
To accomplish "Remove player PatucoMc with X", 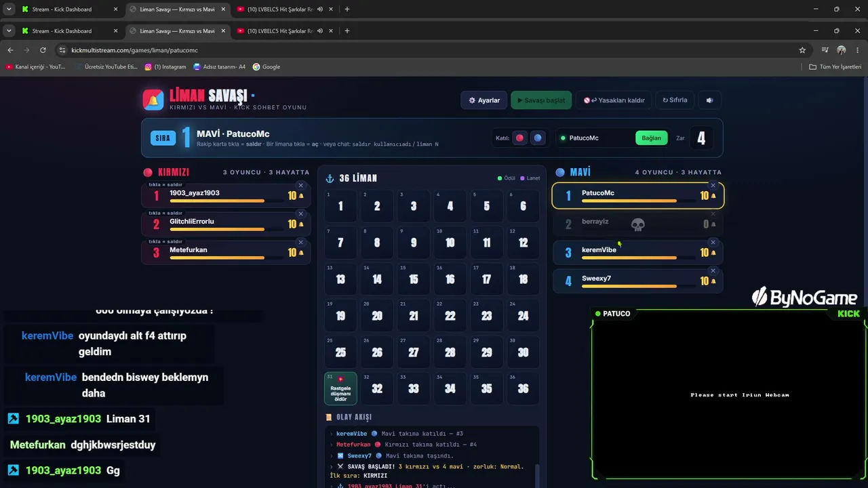I will (x=713, y=185).
